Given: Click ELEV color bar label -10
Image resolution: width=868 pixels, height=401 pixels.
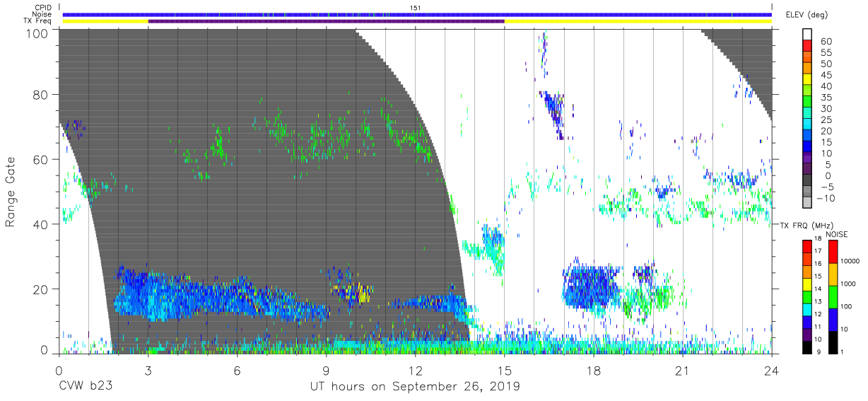Looking at the screenshot, I should 826,199.
